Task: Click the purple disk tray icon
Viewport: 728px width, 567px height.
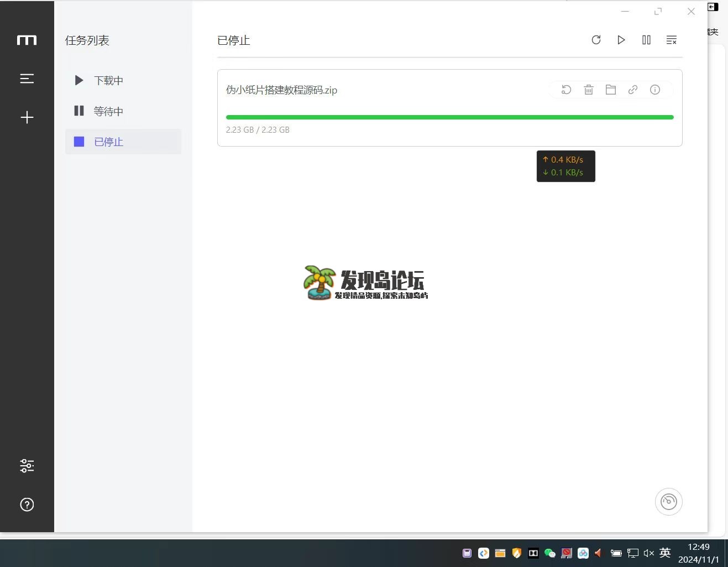Action: coord(467,553)
